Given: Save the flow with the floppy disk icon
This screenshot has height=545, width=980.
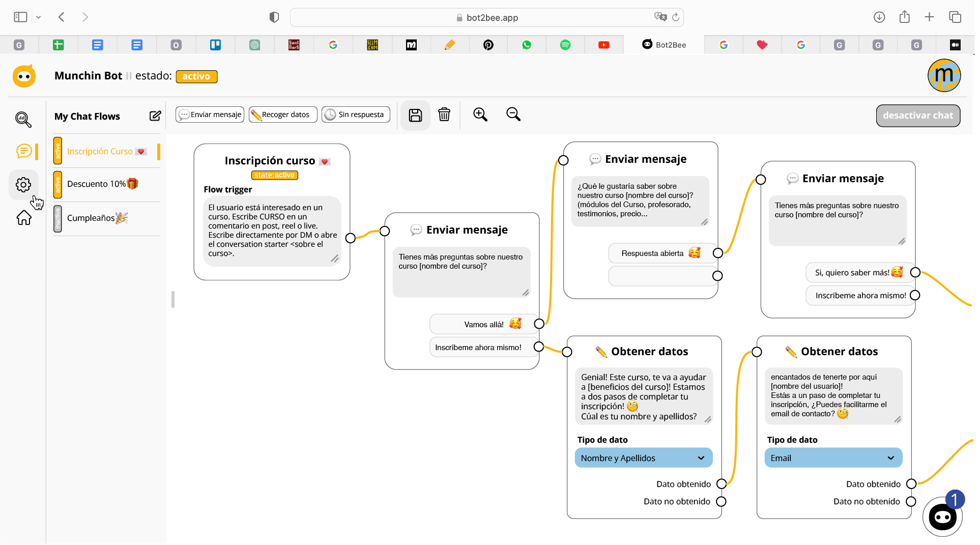Looking at the screenshot, I should point(415,115).
